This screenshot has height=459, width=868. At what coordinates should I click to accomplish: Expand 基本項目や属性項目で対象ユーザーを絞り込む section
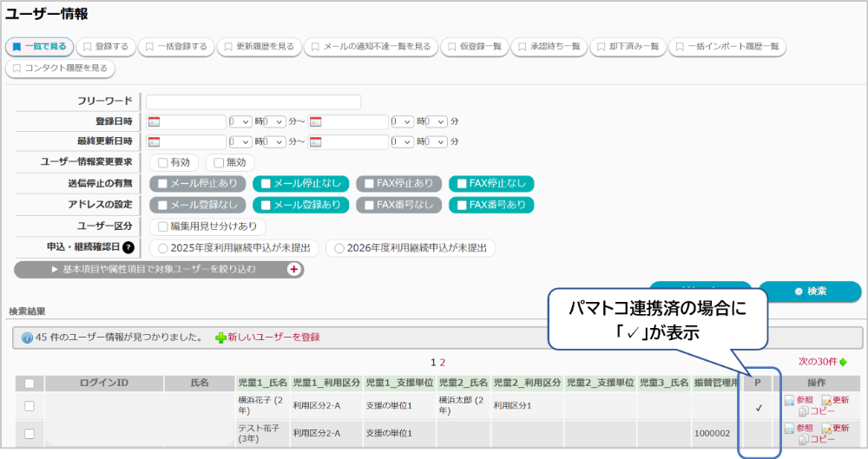coord(158,270)
